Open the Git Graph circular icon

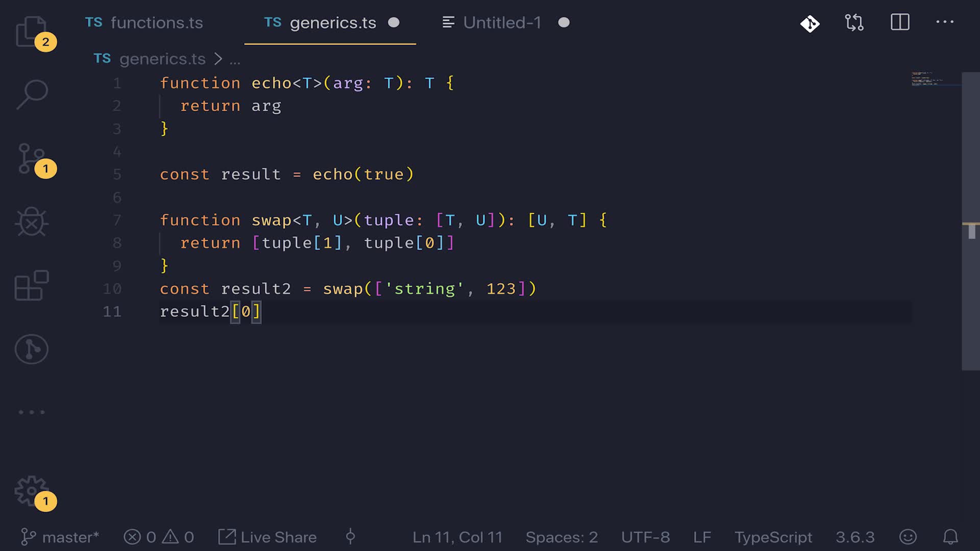pos(32,349)
